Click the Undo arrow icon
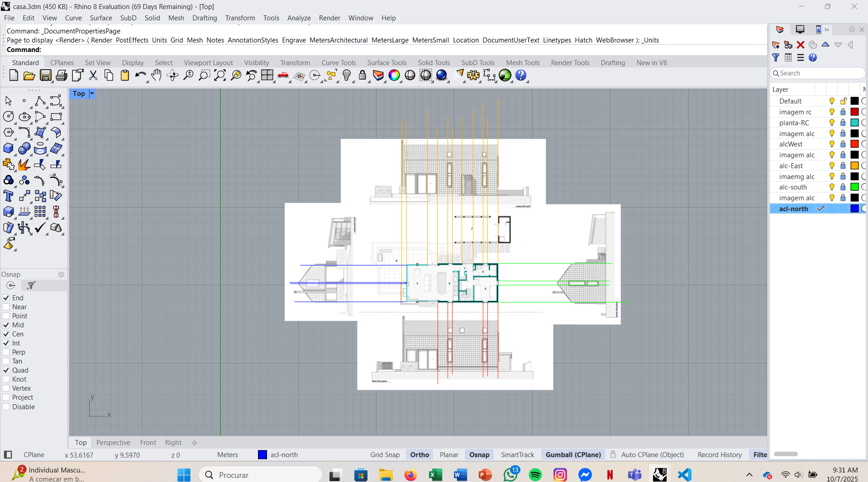Viewport: 868px width, 482px height. 140,76
